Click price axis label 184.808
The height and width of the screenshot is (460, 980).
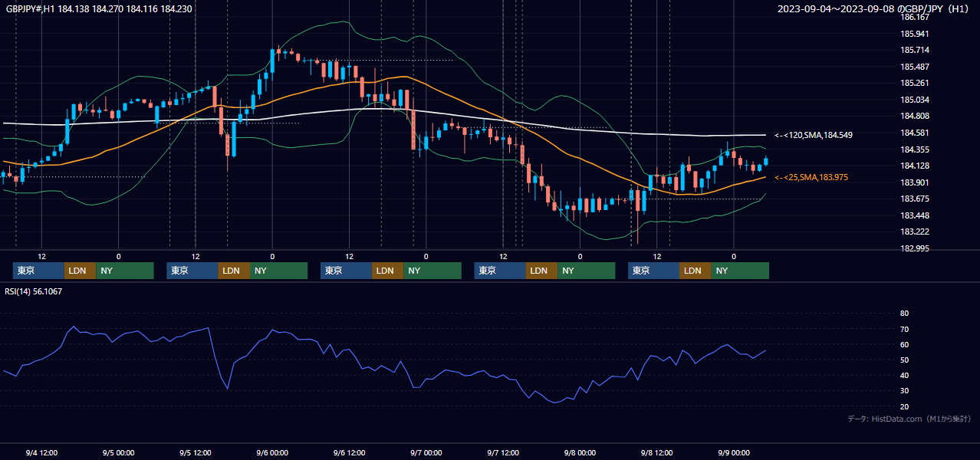[x=915, y=117]
